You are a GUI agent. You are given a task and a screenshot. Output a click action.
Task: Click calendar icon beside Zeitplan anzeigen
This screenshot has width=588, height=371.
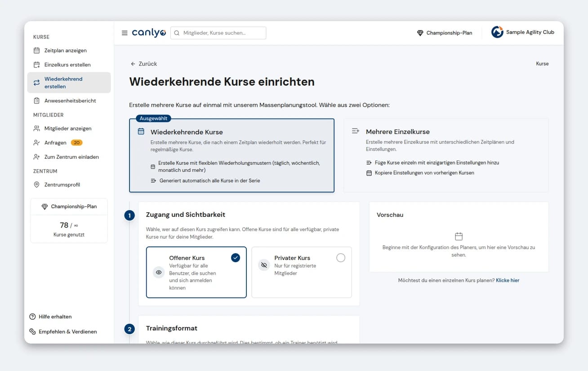(37, 50)
